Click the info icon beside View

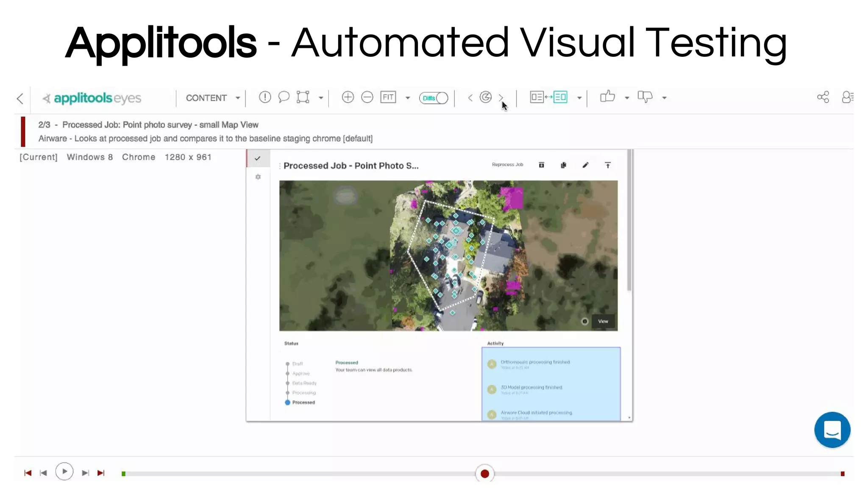[584, 321]
